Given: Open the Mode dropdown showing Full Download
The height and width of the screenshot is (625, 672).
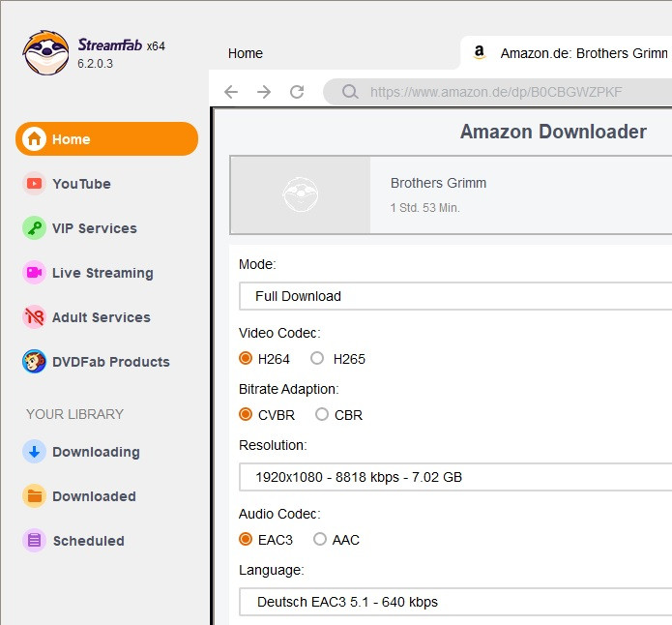Looking at the screenshot, I should (455, 296).
